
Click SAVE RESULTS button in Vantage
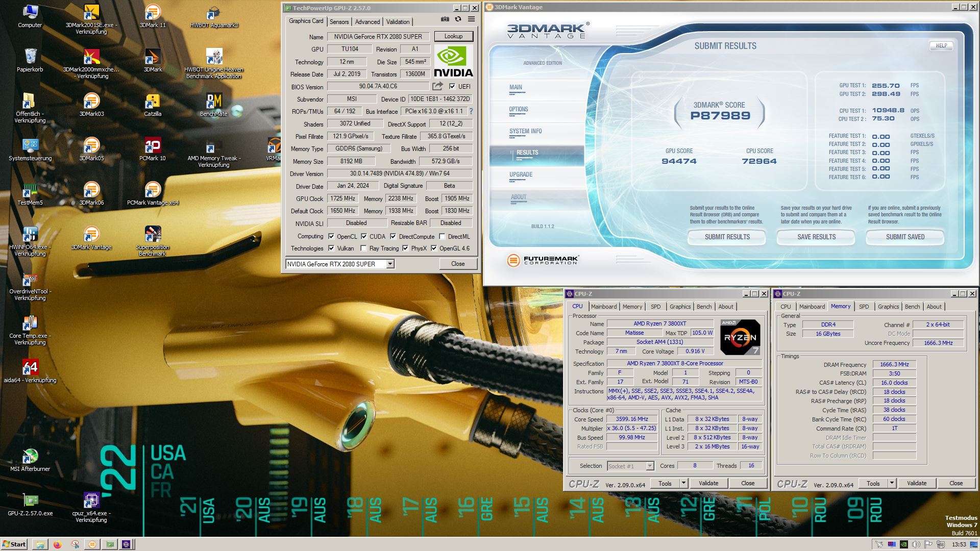point(816,237)
